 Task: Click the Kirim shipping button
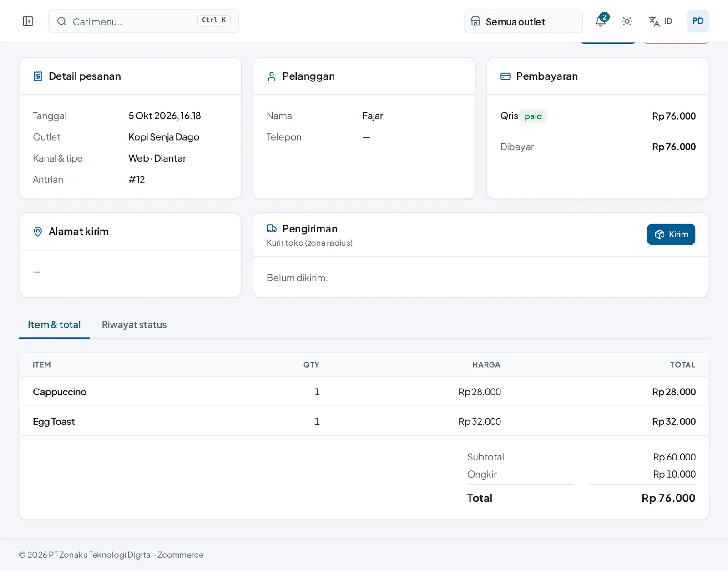click(x=671, y=234)
